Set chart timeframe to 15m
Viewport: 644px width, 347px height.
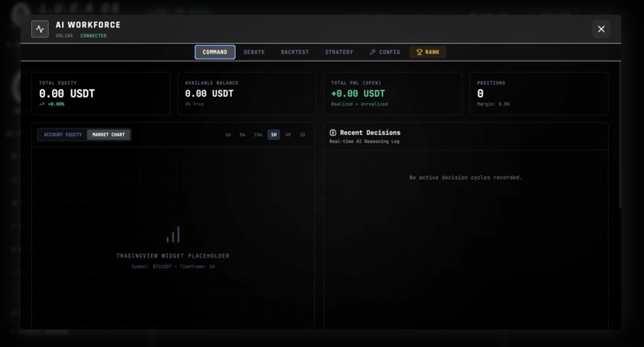click(257, 135)
